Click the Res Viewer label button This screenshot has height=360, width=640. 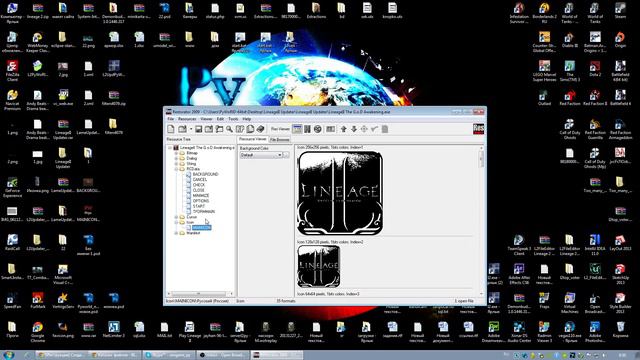280,129
